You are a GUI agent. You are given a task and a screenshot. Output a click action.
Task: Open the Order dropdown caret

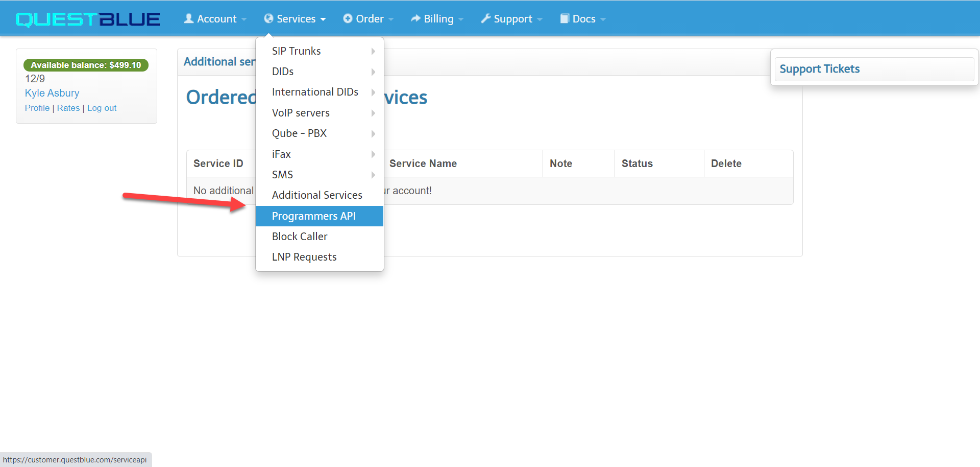391,19
